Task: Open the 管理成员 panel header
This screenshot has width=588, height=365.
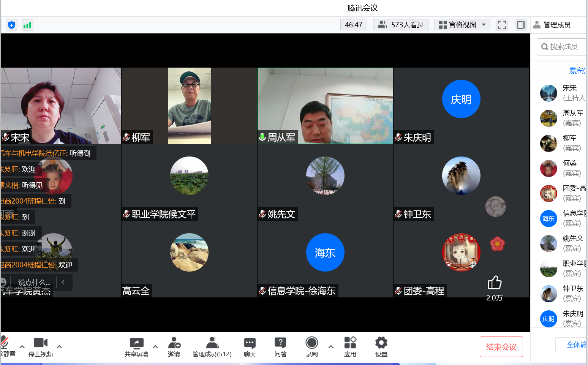Action: 552,25
